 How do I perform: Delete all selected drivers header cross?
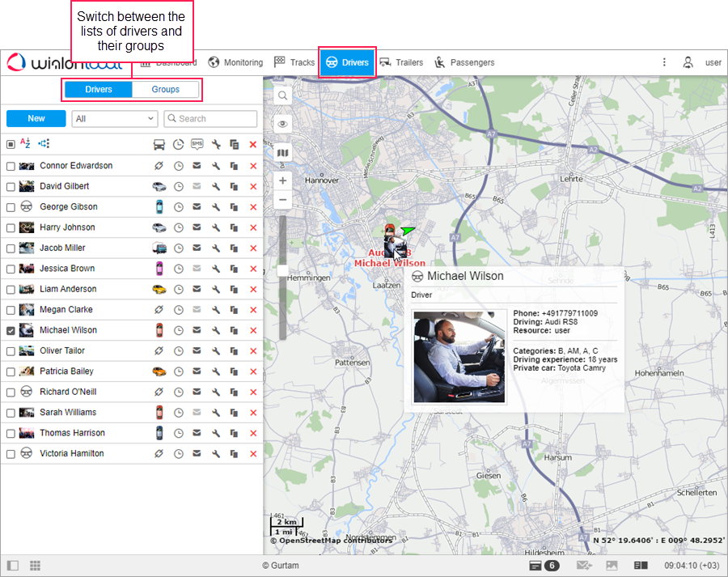click(x=253, y=145)
